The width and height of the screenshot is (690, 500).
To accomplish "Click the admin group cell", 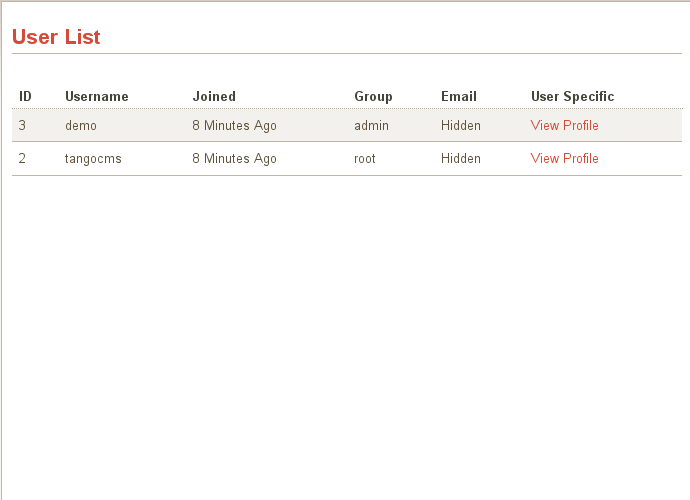I will [x=371, y=125].
